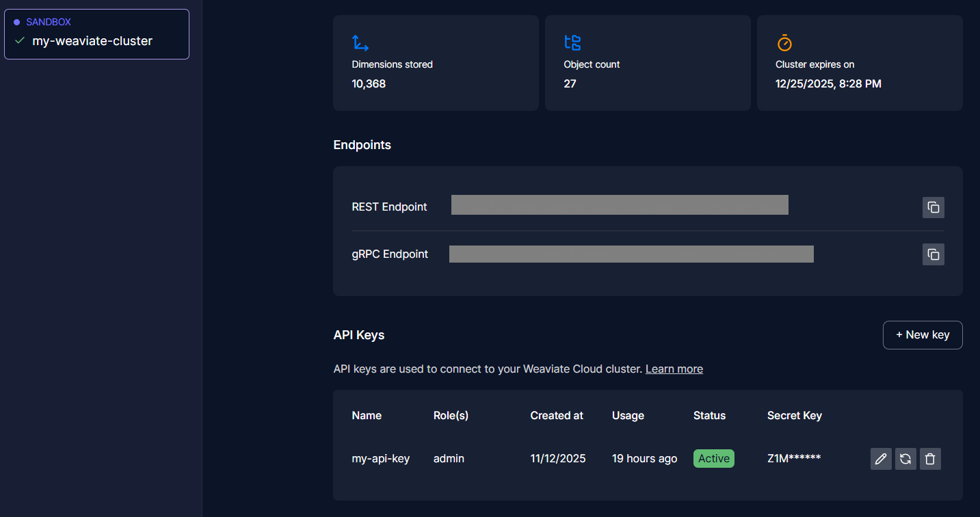The width and height of the screenshot is (980, 517).
Task: Copy the gRPC Endpoint URL
Action: [933, 254]
